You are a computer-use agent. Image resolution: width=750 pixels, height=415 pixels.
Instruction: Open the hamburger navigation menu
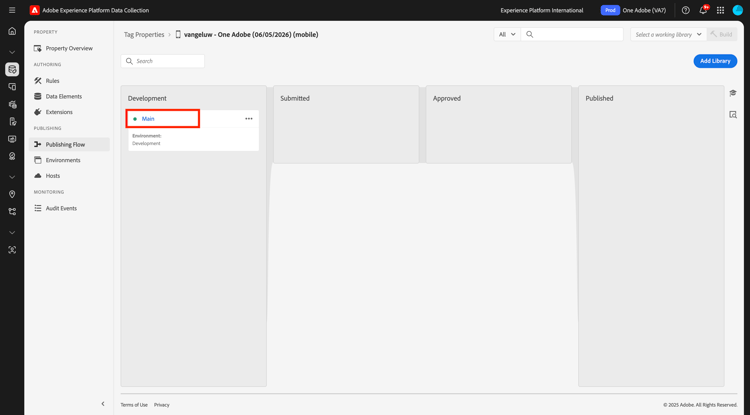(x=12, y=10)
